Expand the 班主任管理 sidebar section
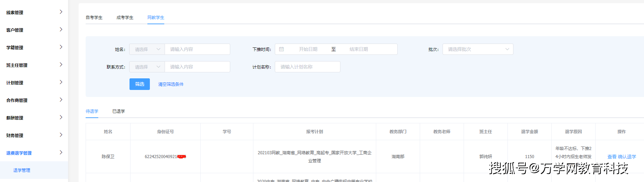The width and height of the screenshot is (644, 182). click(61, 65)
